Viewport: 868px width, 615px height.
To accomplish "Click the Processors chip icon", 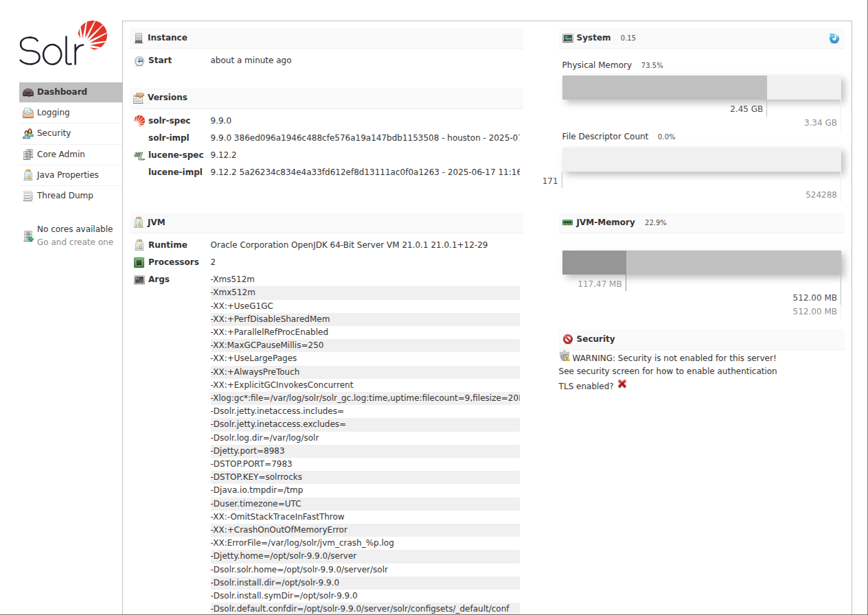I will click(139, 262).
